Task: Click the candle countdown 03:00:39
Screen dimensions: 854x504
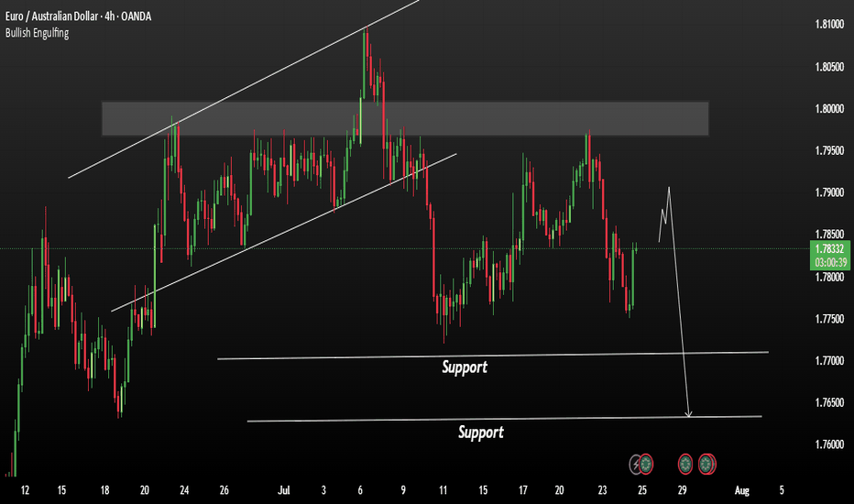Action: click(830, 263)
